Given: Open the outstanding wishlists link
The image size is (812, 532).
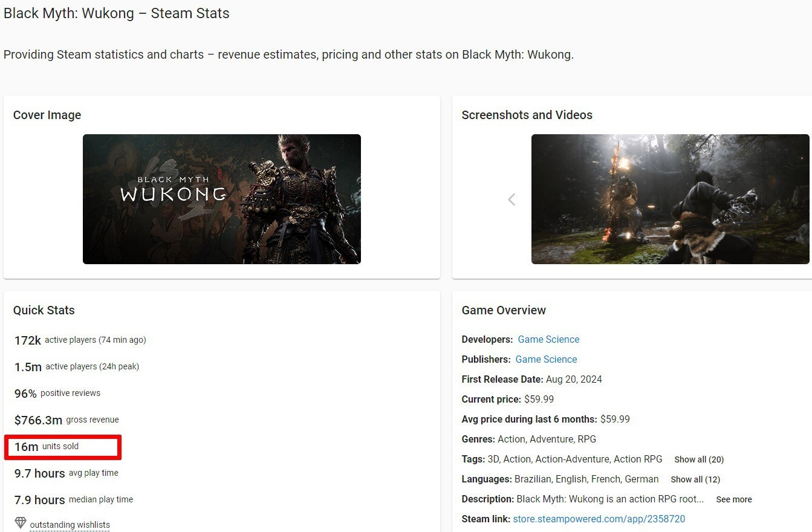Looking at the screenshot, I should pyautogui.click(x=70, y=525).
